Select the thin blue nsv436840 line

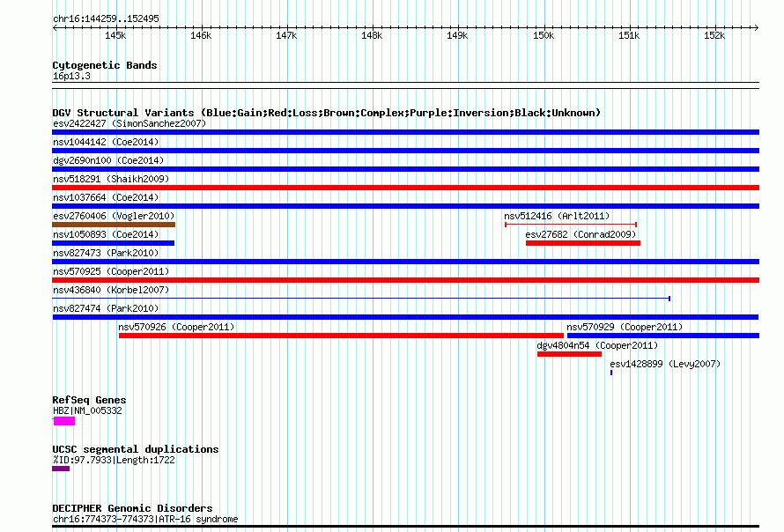(x=361, y=299)
